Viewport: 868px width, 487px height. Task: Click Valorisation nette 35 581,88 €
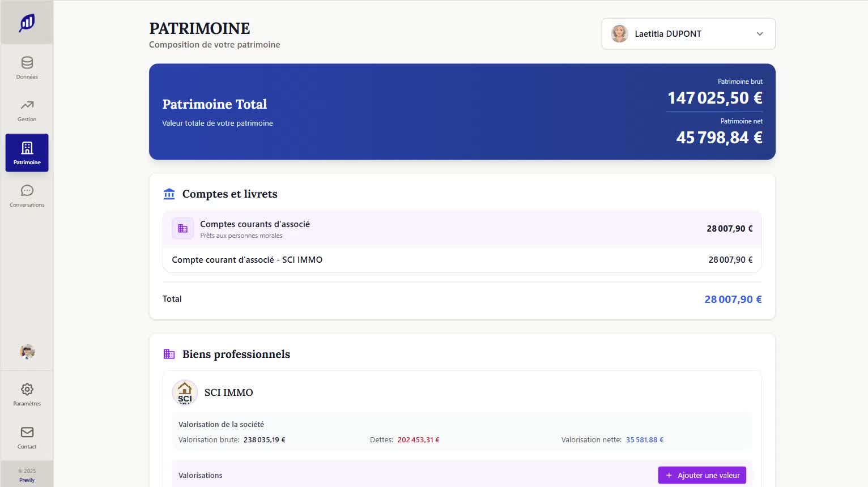pos(645,440)
